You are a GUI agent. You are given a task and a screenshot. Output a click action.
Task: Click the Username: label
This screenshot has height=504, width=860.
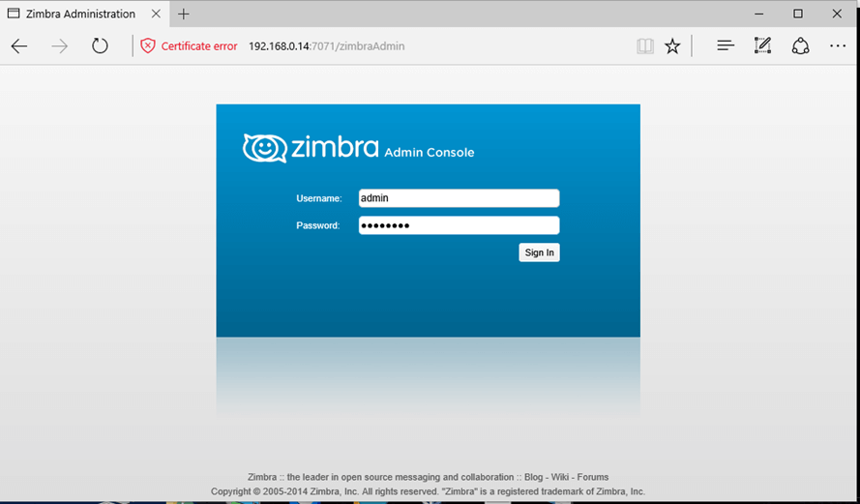coord(319,198)
